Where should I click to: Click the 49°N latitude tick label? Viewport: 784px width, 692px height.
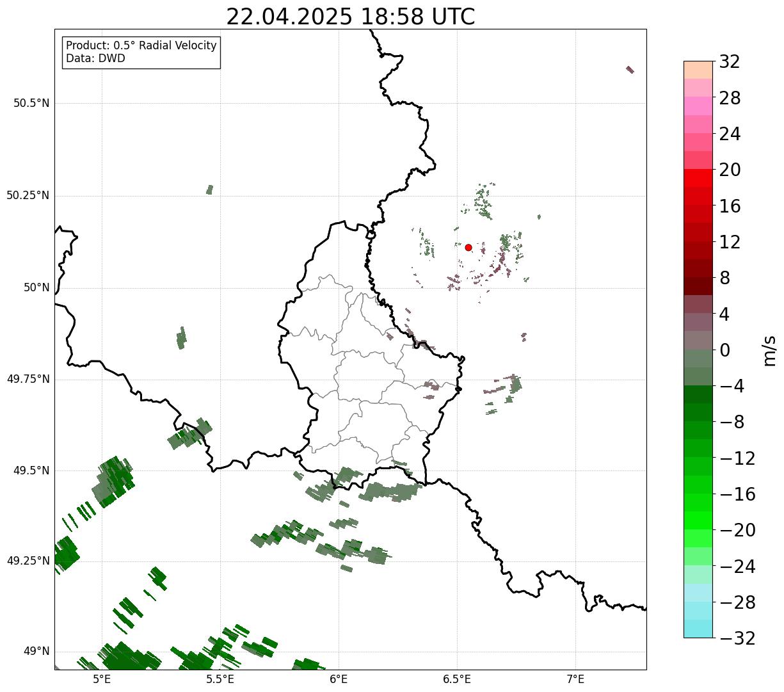(36, 651)
